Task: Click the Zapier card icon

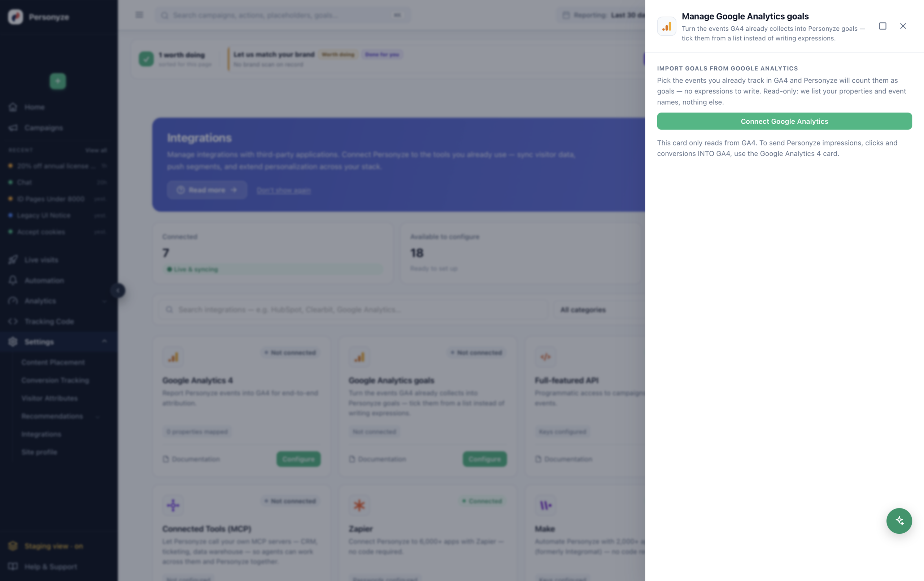Action: point(359,506)
